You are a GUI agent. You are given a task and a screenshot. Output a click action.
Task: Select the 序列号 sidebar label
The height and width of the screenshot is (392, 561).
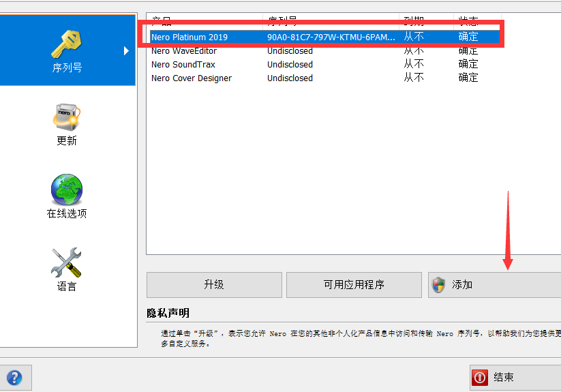click(x=67, y=67)
